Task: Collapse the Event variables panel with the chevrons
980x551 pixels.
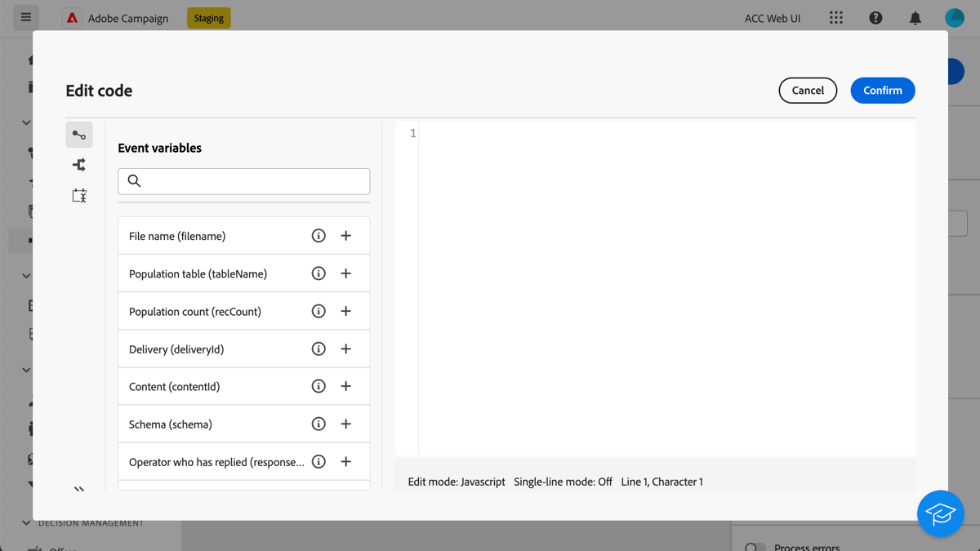Action: (79, 490)
